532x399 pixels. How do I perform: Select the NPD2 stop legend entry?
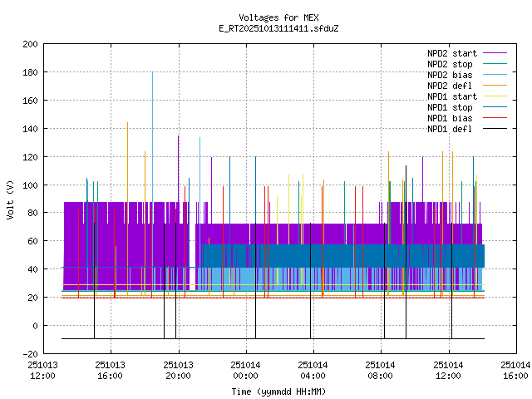(450, 64)
